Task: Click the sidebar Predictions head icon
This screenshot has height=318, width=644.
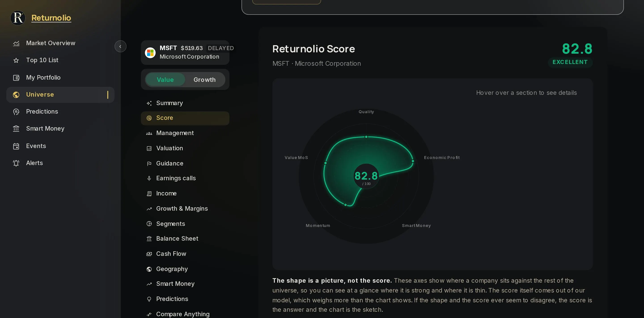Action: (16, 112)
